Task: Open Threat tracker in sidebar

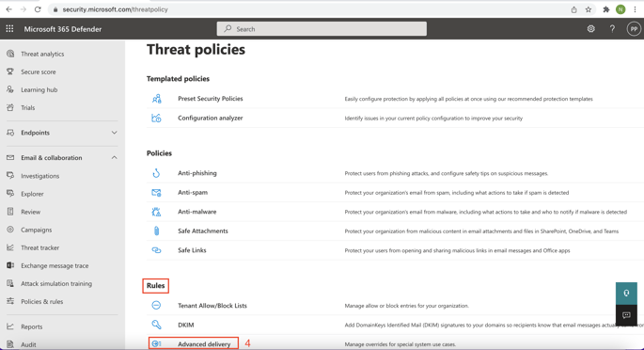Action: tap(39, 247)
